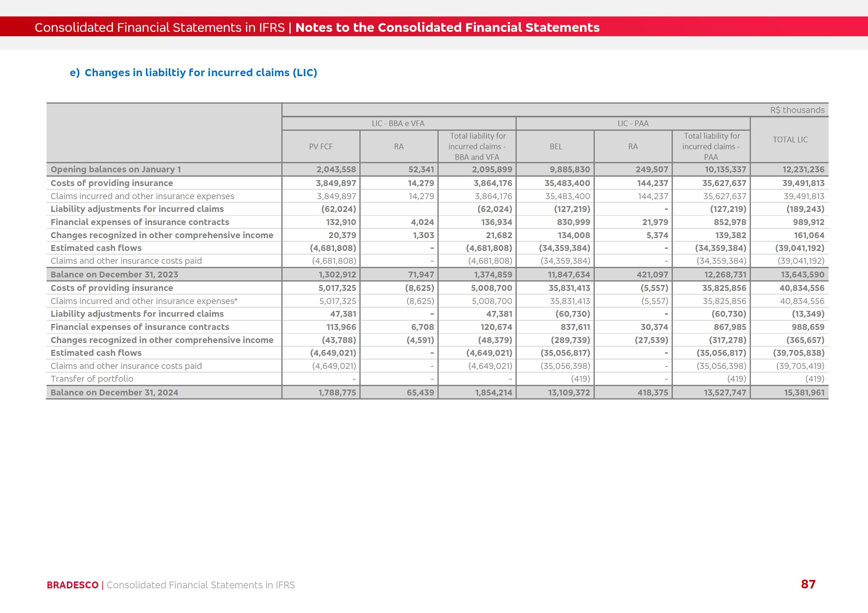Click Balance on December 31, 2023 row label
The image size is (868, 613).
click(114, 275)
